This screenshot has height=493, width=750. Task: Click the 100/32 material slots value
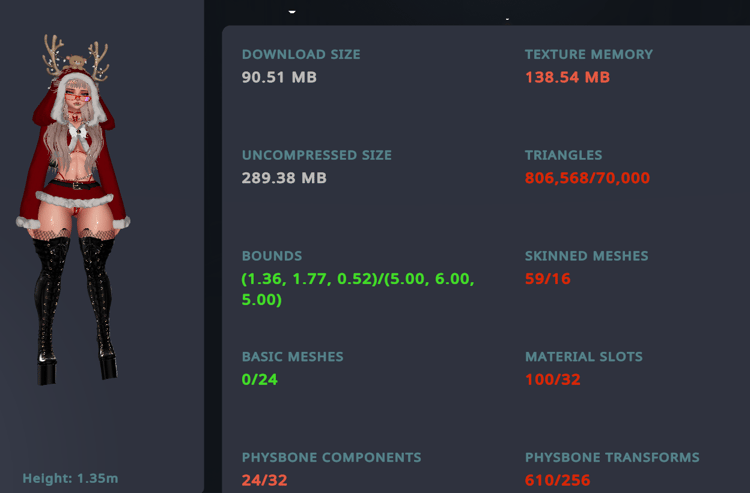[x=552, y=379]
